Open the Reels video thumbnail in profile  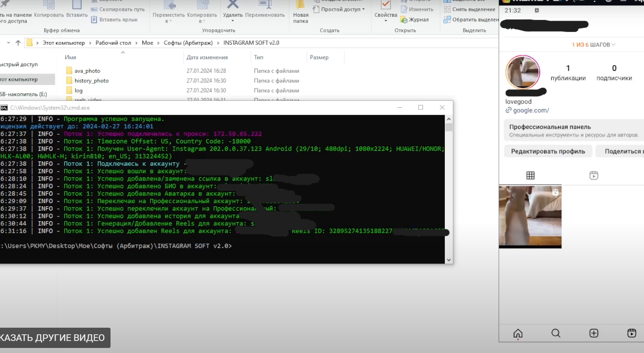530,216
